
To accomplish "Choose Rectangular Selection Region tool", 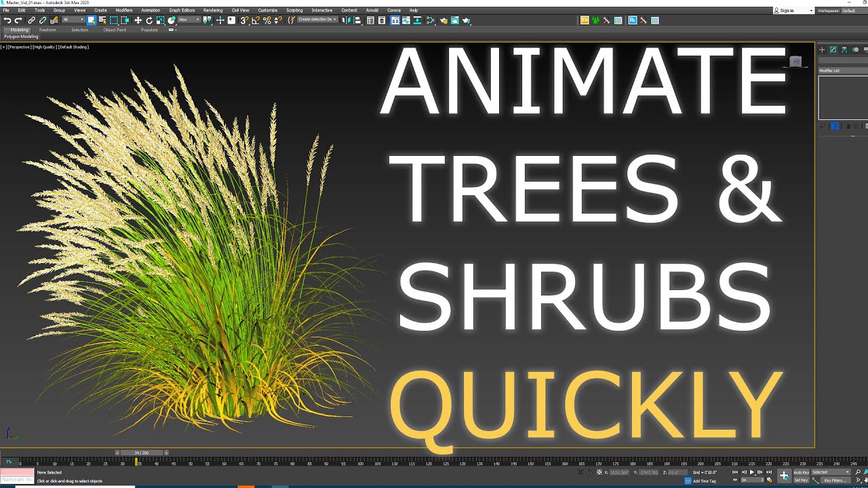I will (114, 20).
